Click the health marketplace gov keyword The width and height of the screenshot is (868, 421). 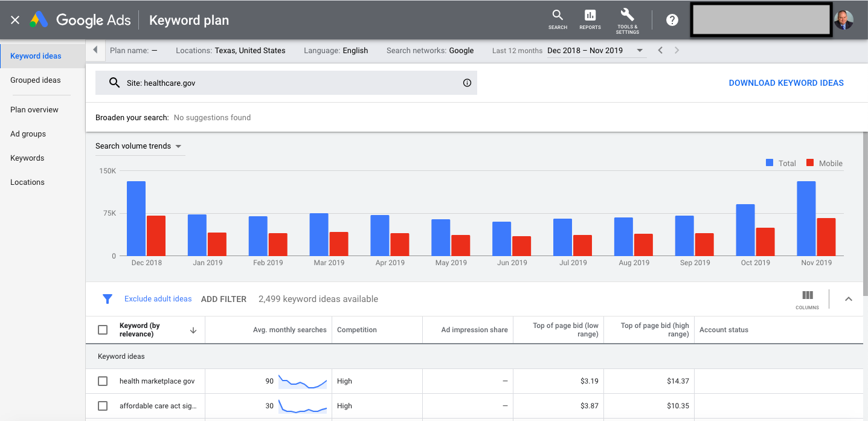click(157, 381)
